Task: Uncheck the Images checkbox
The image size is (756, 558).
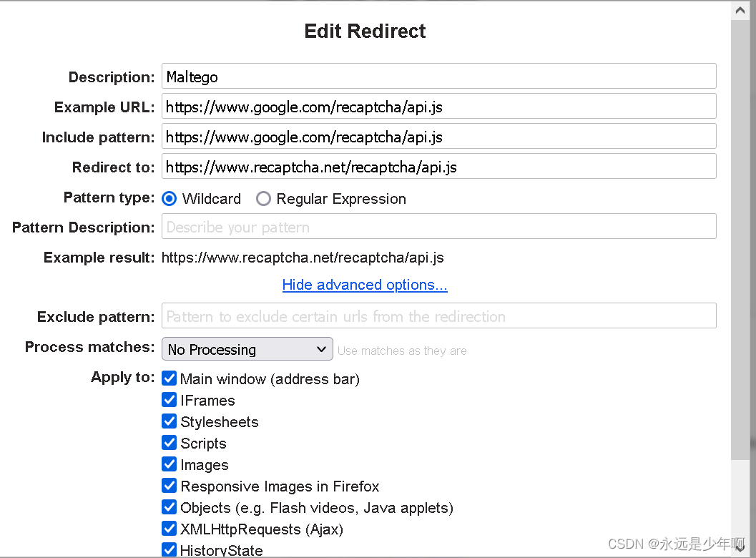Action: (170, 464)
